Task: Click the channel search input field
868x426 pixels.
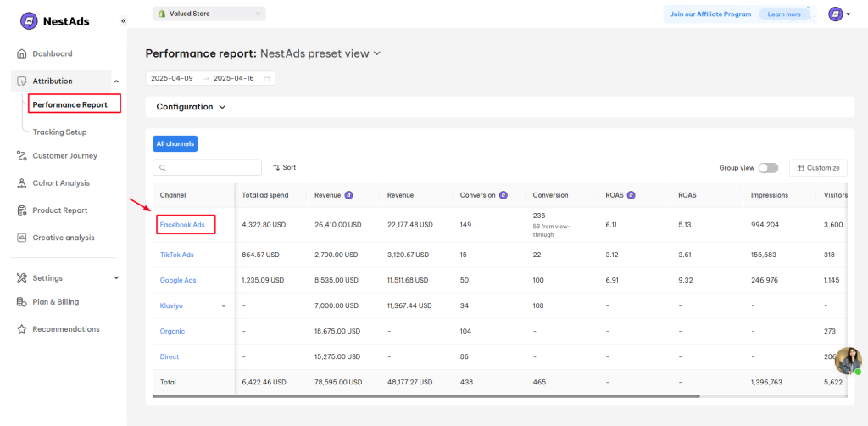Action: point(207,167)
